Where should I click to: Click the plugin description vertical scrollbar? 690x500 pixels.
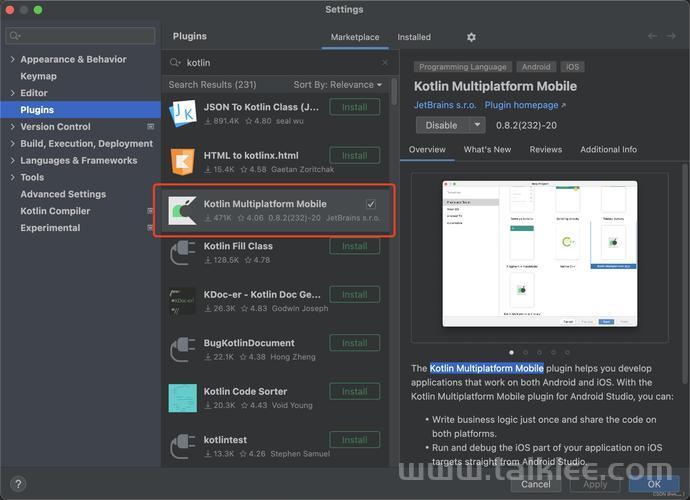tap(685, 273)
